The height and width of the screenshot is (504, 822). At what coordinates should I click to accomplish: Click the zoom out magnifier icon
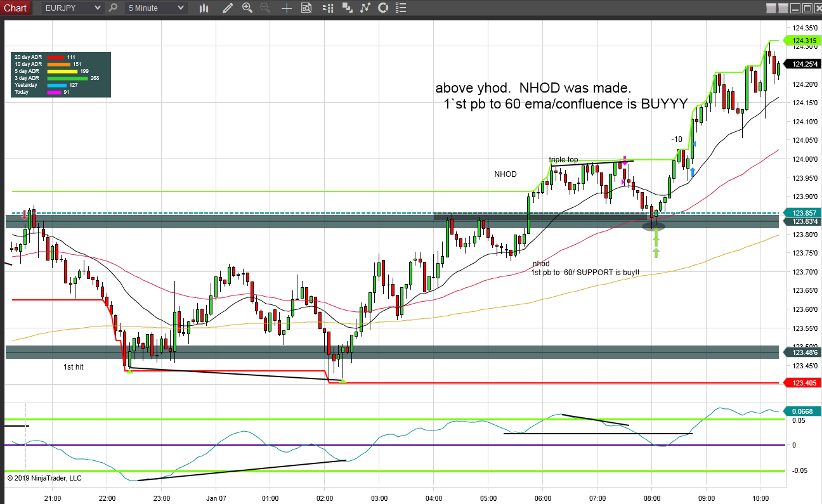pos(265,8)
